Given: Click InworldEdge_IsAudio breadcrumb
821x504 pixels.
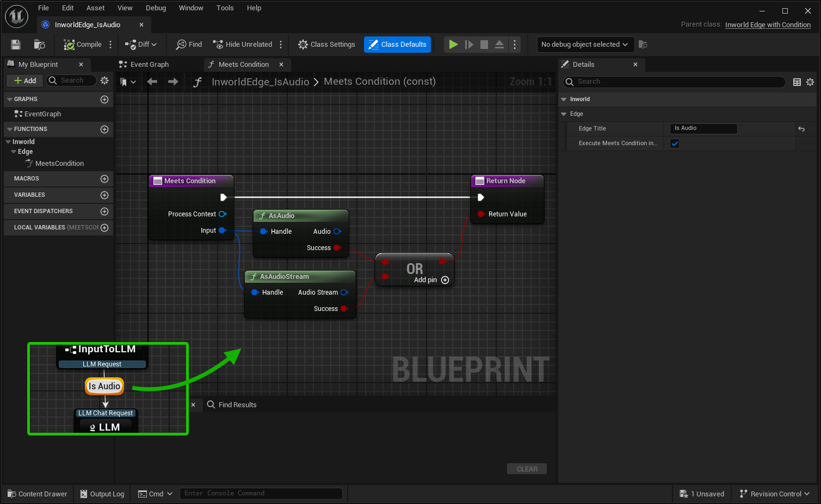Looking at the screenshot, I should (x=260, y=82).
